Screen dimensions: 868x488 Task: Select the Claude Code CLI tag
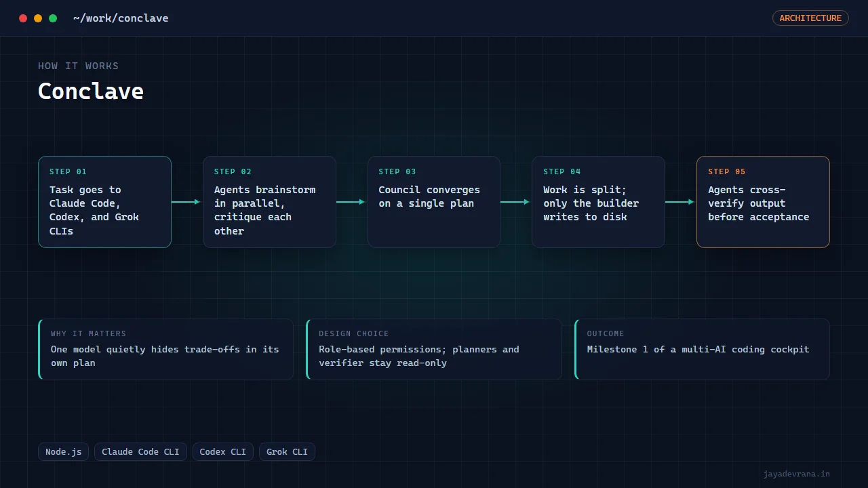(140, 452)
